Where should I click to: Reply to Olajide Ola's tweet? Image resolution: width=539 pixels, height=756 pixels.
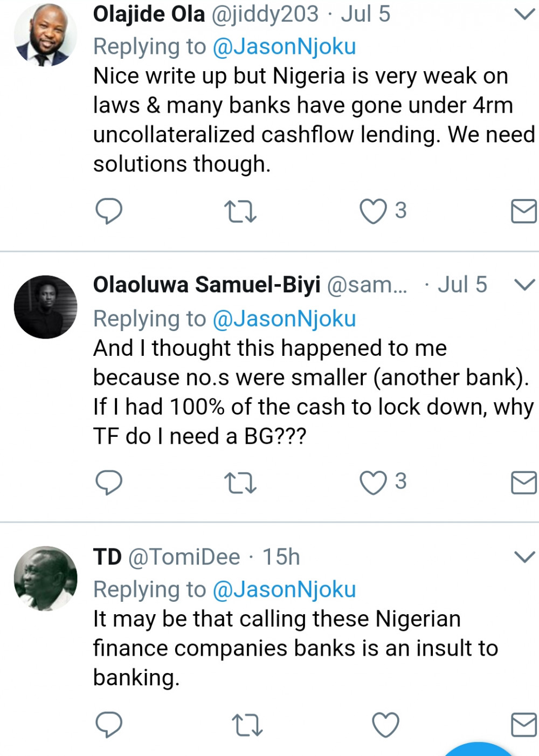tap(109, 211)
